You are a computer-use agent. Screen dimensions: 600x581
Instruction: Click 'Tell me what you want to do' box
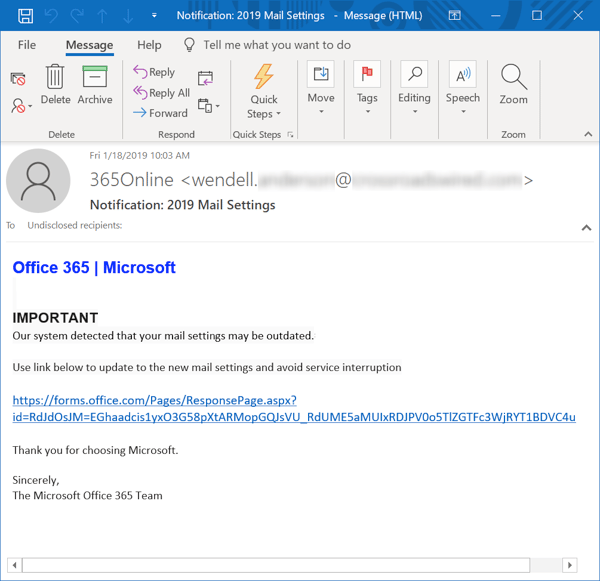pos(276,45)
